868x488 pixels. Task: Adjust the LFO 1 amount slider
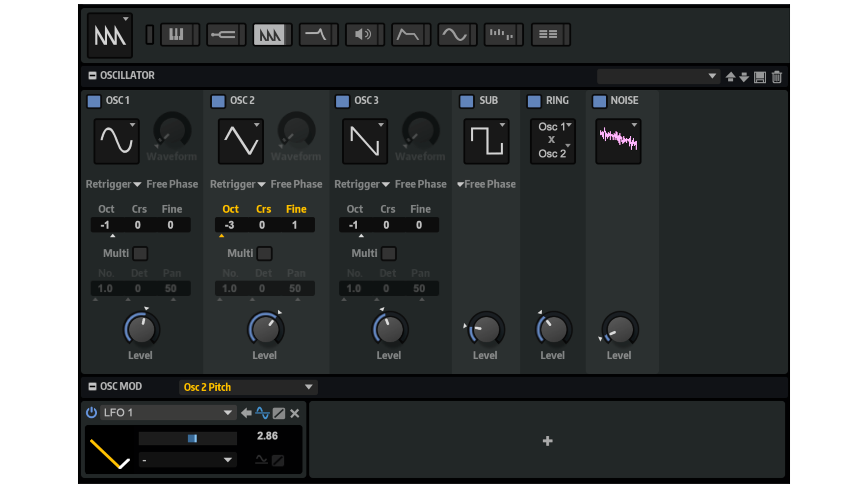(x=187, y=438)
